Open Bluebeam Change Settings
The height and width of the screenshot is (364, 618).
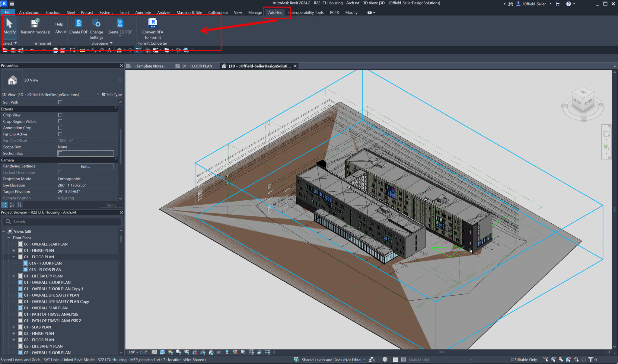(96, 29)
